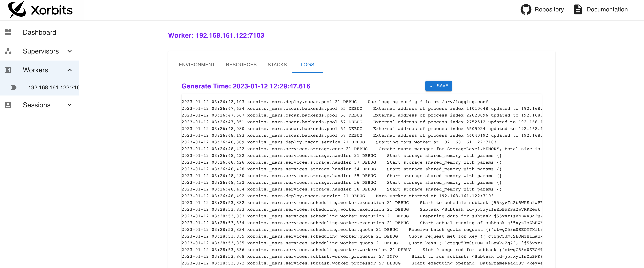This screenshot has width=644, height=268.
Task: Open the Documentation link
Action: (x=607, y=10)
